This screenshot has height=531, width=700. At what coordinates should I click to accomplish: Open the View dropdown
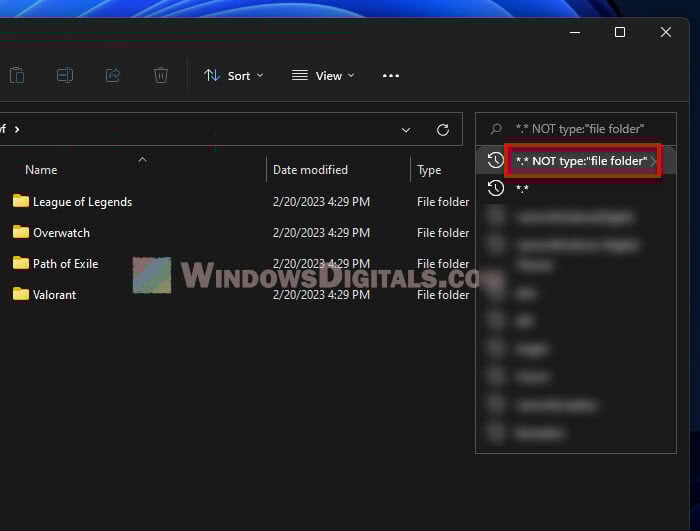click(x=323, y=75)
